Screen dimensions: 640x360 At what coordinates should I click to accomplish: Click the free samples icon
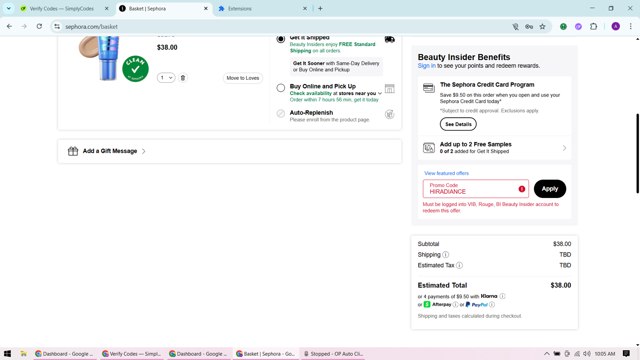tap(429, 148)
